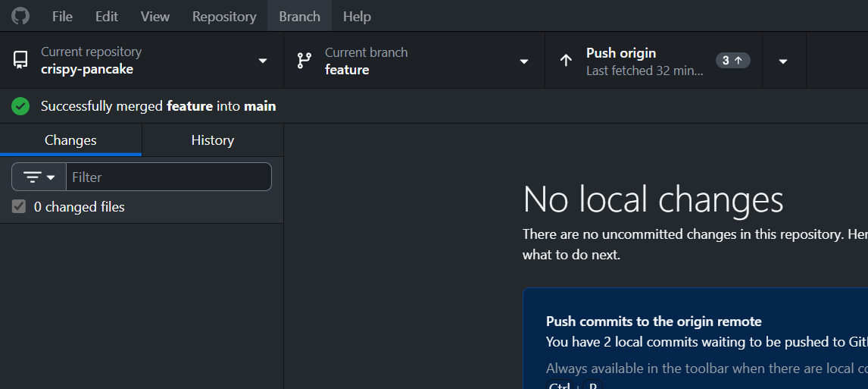The height and width of the screenshot is (389, 868).
Task: Open the View menu
Action: pyautogui.click(x=155, y=16)
